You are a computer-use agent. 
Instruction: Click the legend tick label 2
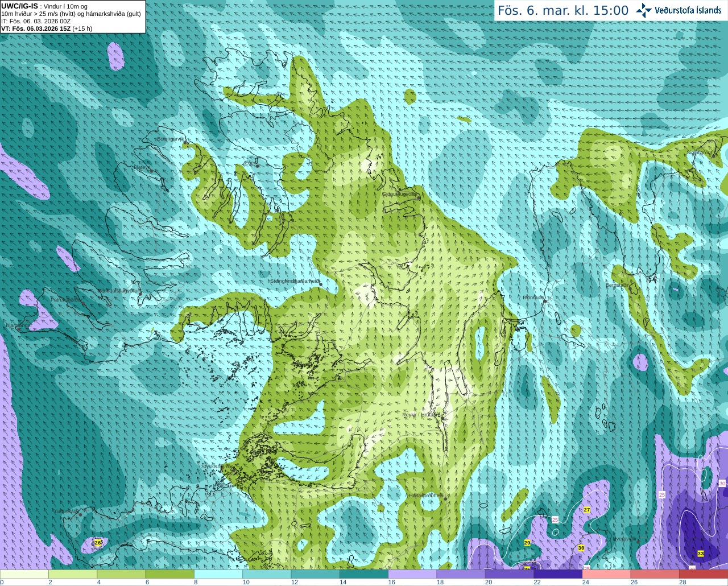50,582
